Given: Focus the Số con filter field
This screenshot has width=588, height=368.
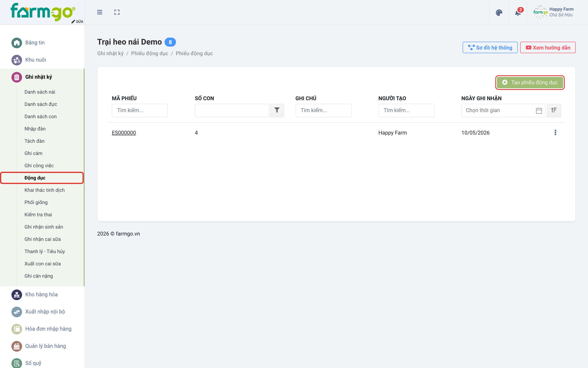Looking at the screenshot, I should 232,110.
